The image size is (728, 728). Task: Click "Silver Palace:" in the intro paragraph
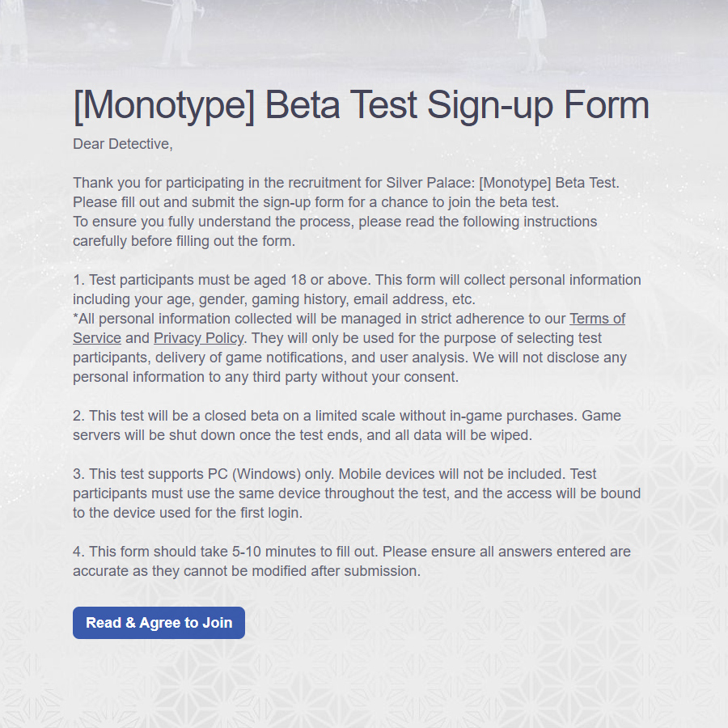pyautogui.click(x=432, y=183)
